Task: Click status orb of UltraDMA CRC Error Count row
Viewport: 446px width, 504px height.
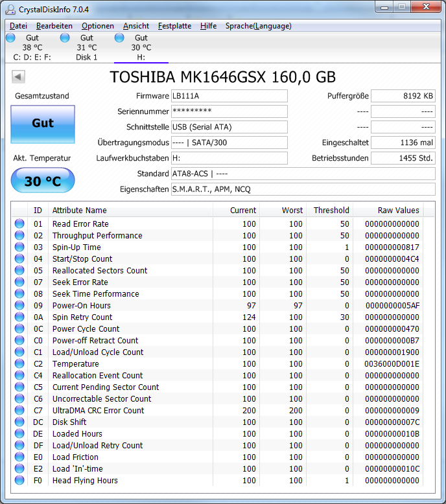Action: [19, 411]
